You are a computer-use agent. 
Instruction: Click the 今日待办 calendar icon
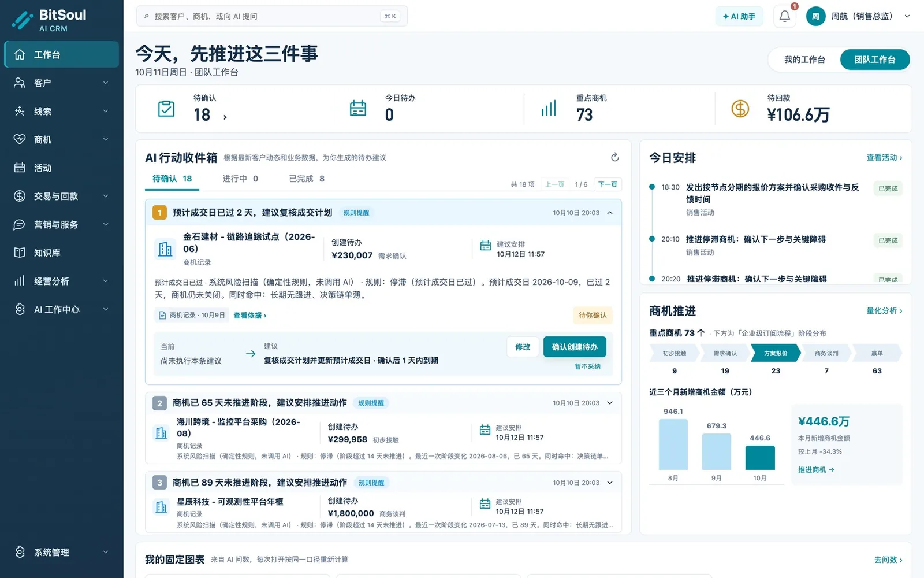[x=358, y=108]
